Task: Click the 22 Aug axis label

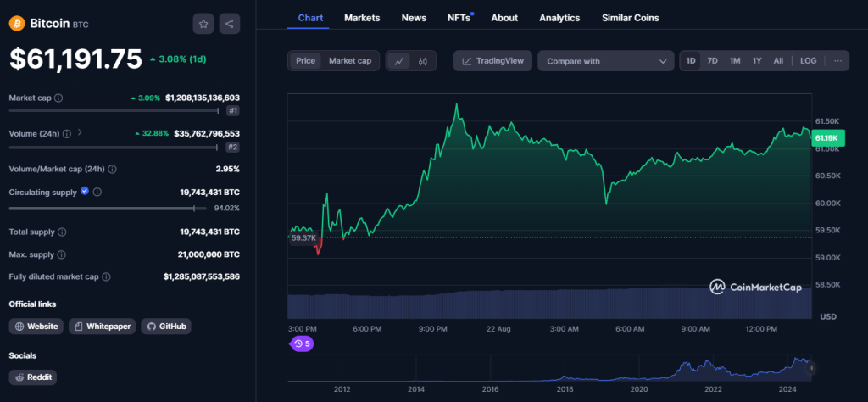Action: [x=498, y=329]
